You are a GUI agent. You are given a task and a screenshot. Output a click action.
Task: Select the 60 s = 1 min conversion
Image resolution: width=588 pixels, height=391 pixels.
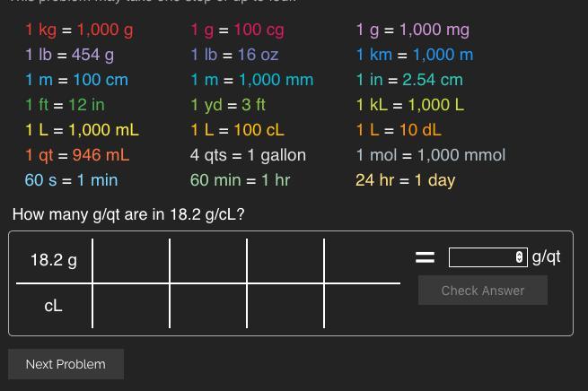pos(71,180)
